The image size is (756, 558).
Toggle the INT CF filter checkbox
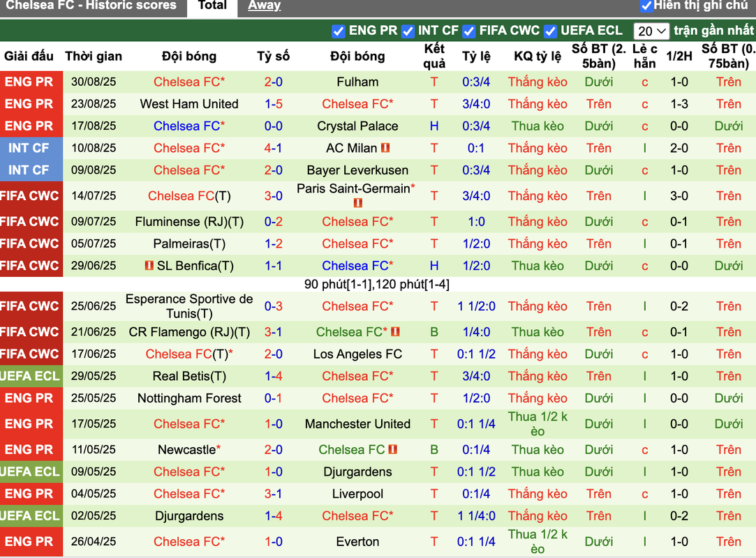(408, 31)
